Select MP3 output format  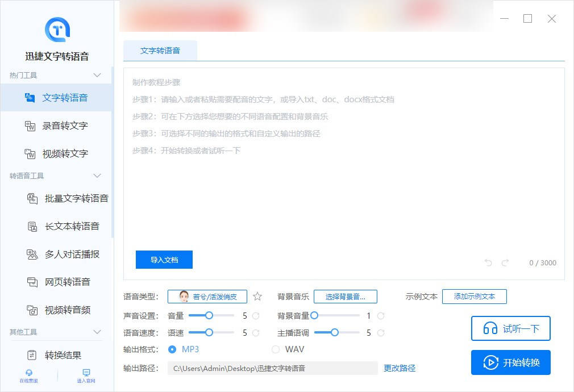coord(183,349)
